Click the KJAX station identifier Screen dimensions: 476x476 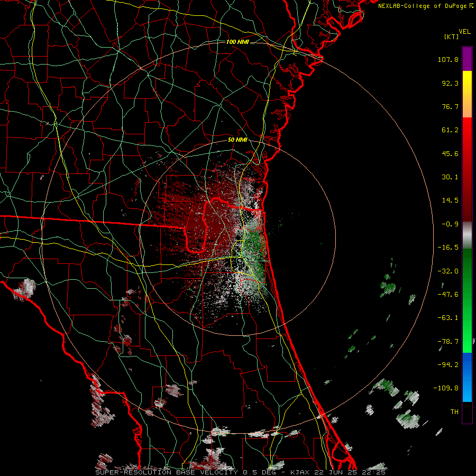pos(300,472)
